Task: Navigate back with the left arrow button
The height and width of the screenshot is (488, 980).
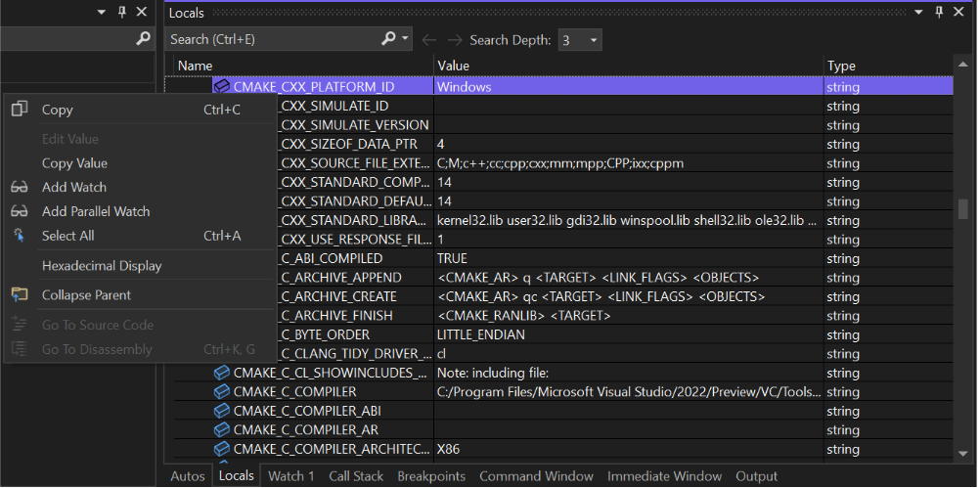Action: tap(429, 40)
